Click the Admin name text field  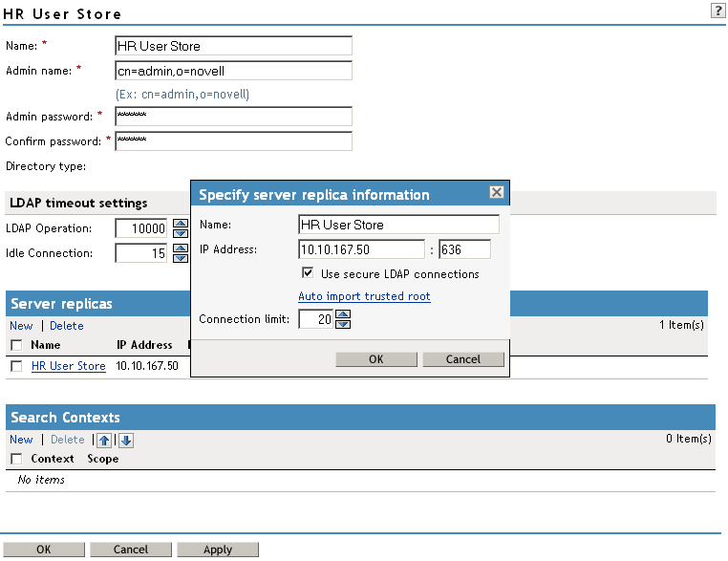pyautogui.click(x=233, y=71)
